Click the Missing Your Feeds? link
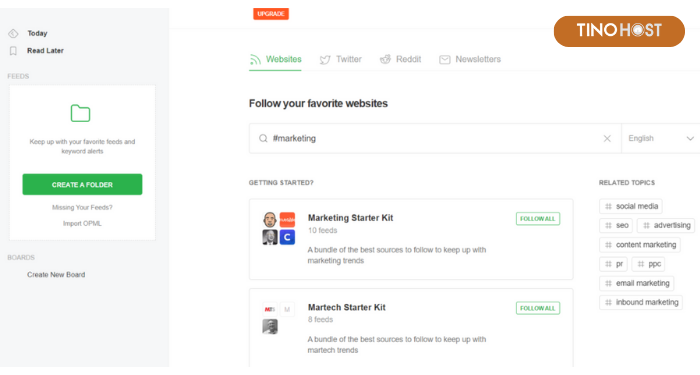 click(83, 207)
